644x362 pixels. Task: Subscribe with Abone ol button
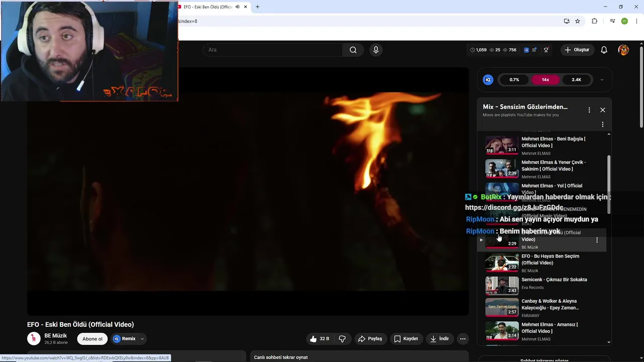[x=92, y=339]
